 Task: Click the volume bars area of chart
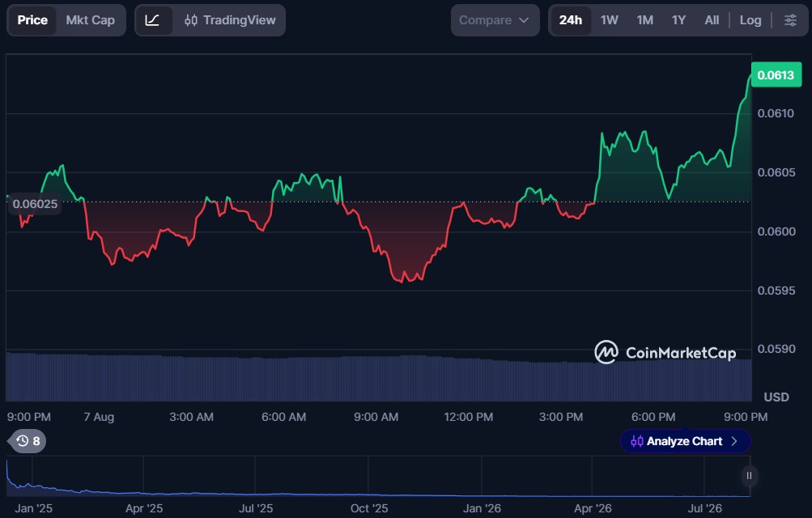tap(379, 378)
